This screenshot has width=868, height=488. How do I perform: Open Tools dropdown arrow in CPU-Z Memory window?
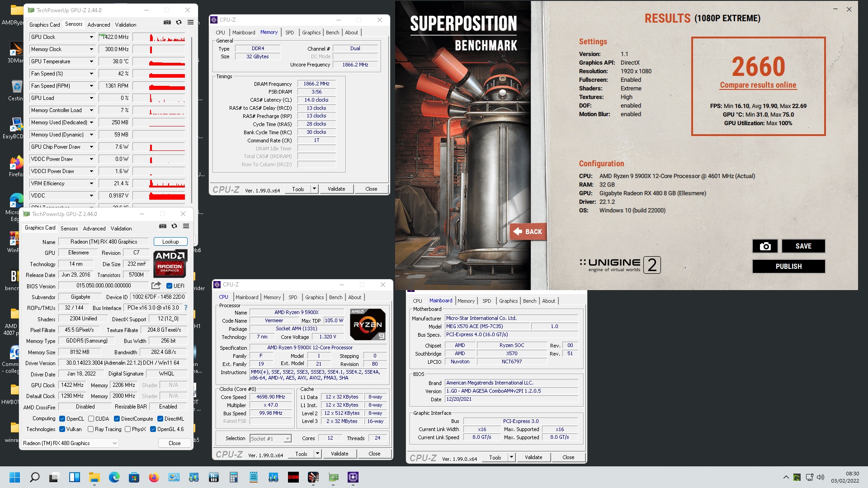pos(314,189)
